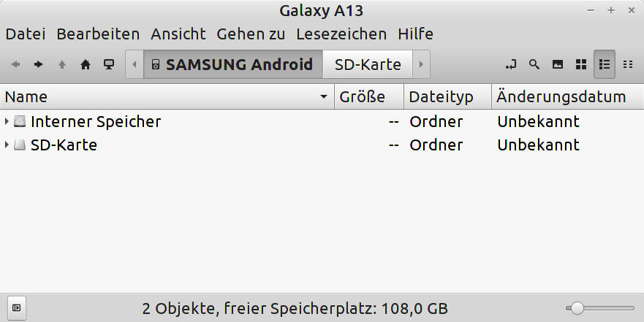Go forward with the right arrow icon

tap(39, 64)
